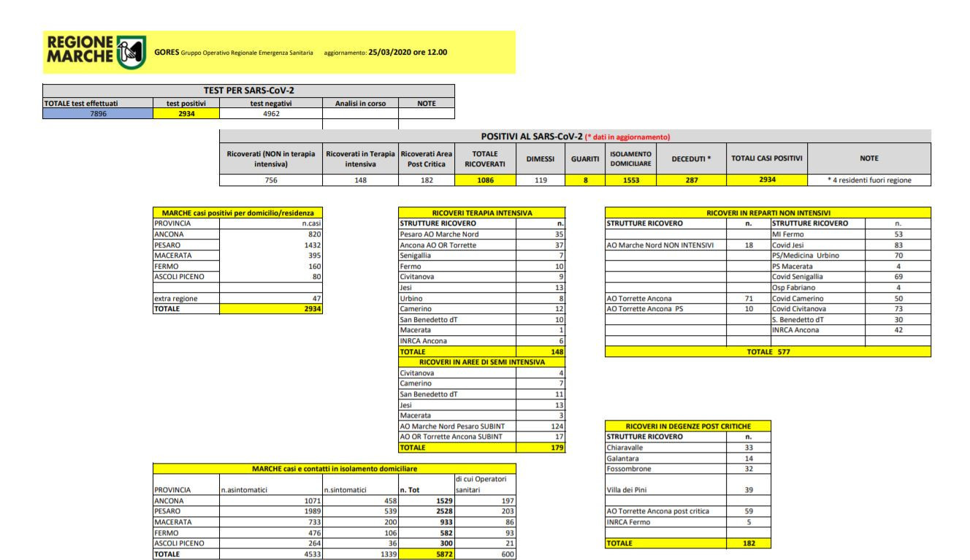This screenshot has height=560, width=970.
Task: Click the Fossombrone row
Action: click(x=688, y=469)
